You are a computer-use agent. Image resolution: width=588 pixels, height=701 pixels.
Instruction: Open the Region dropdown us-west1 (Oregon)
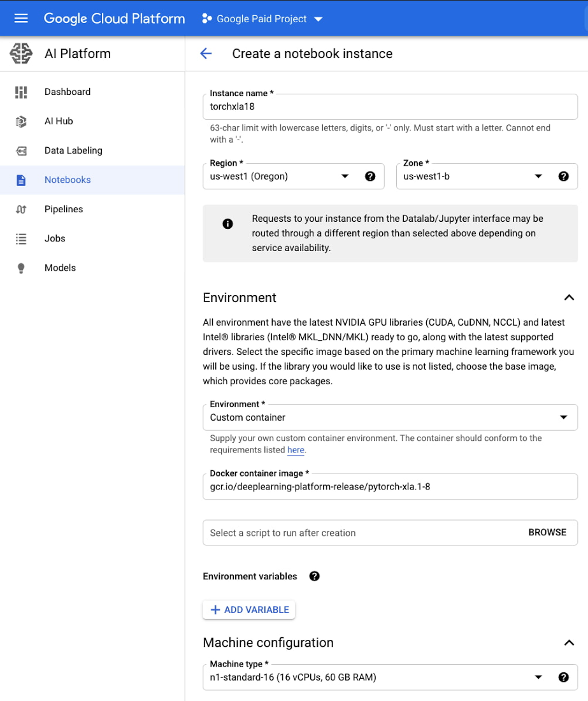(x=293, y=176)
